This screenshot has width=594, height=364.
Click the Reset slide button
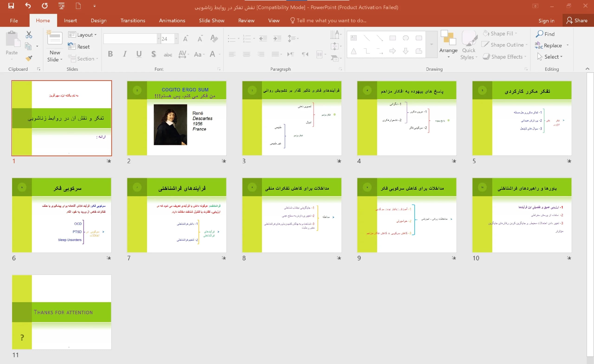click(79, 47)
